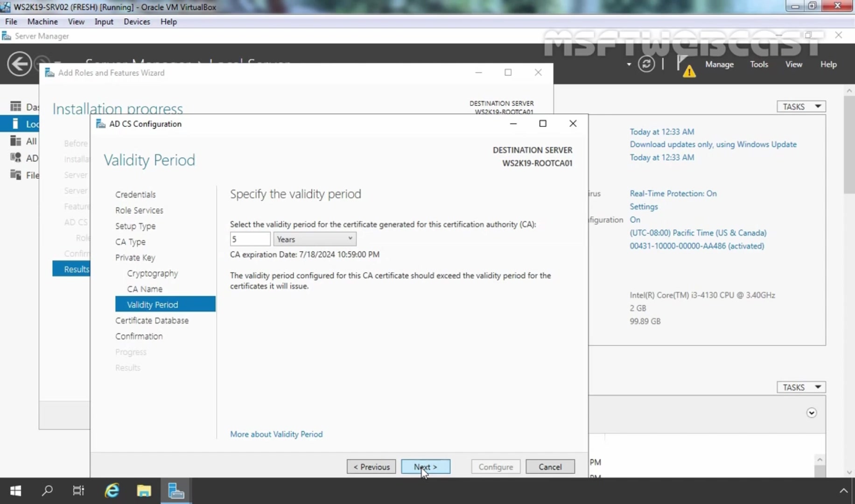The height and width of the screenshot is (504, 855).
Task: Click the Cancel button
Action: (550, 467)
